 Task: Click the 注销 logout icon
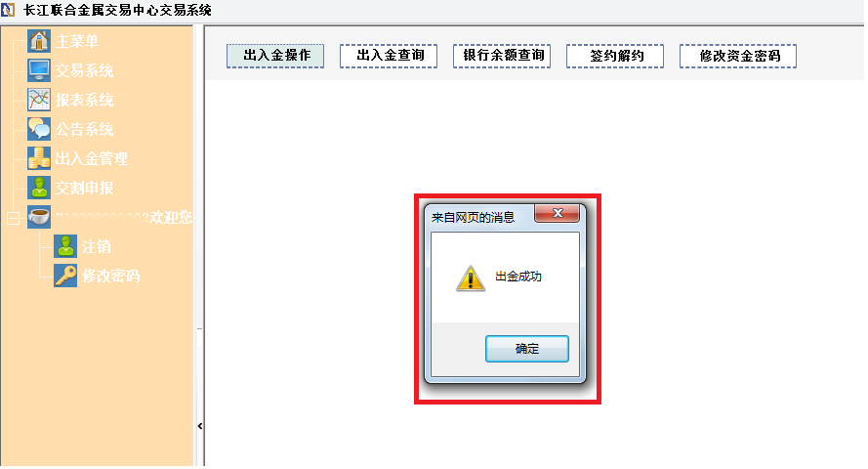pyautogui.click(x=65, y=246)
